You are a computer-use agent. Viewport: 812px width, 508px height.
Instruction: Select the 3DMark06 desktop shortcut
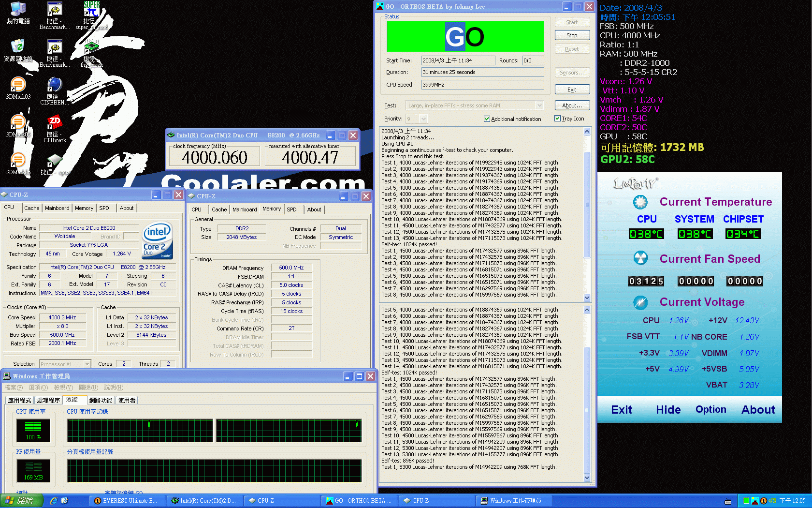(x=18, y=164)
